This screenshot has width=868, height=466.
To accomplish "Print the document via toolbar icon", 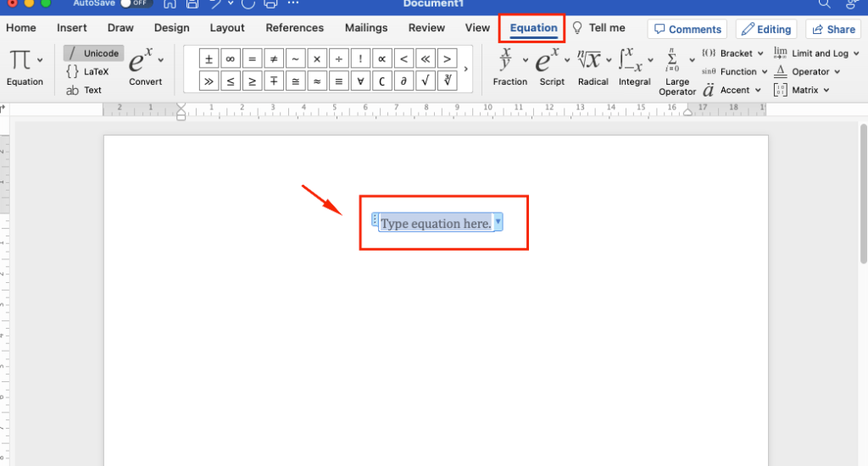I will point(270,4).
